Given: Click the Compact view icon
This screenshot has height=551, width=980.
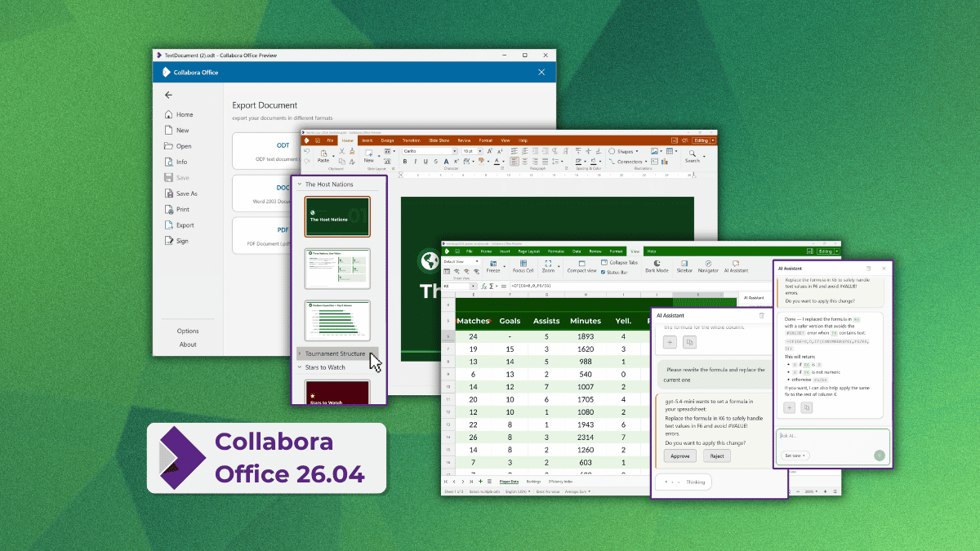Looking at the screenshot, I should pos(581,264).
